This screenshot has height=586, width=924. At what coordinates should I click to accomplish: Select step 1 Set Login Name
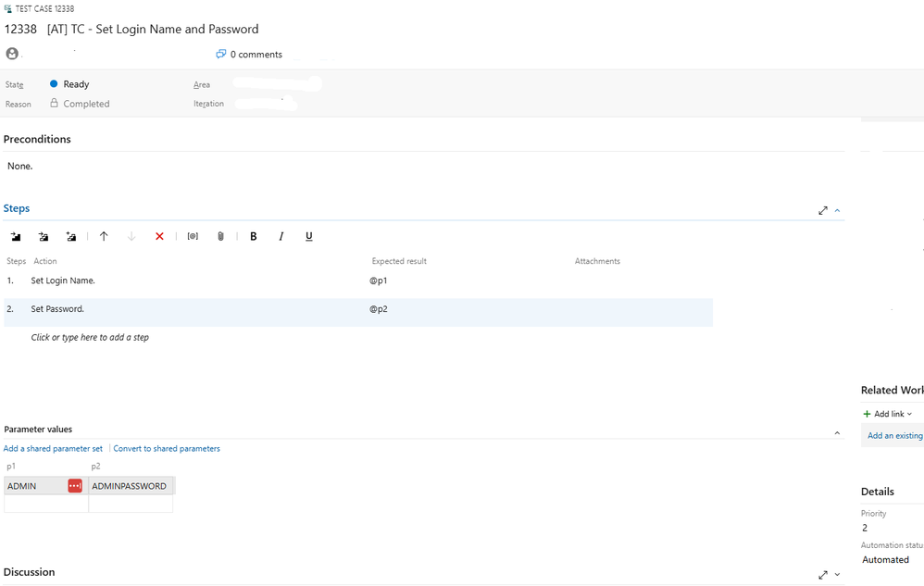click(63, 281)
